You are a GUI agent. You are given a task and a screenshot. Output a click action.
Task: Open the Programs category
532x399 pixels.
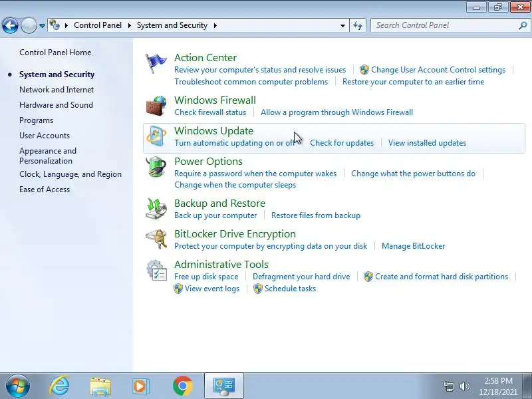tap(37, 120)
